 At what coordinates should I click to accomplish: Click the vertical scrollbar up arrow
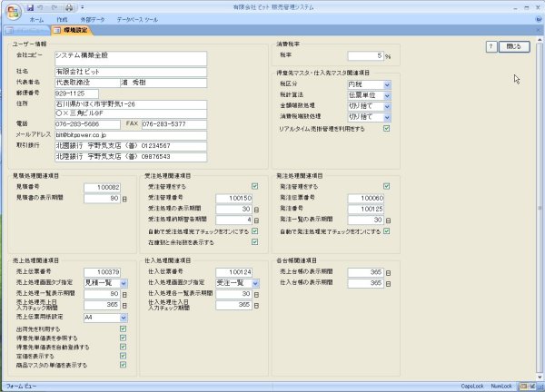point(540,40)
